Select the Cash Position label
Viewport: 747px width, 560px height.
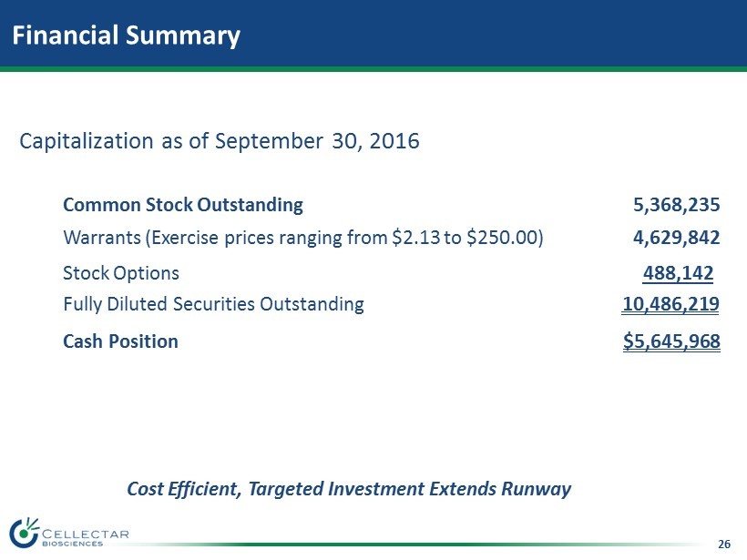coord(120,342)
